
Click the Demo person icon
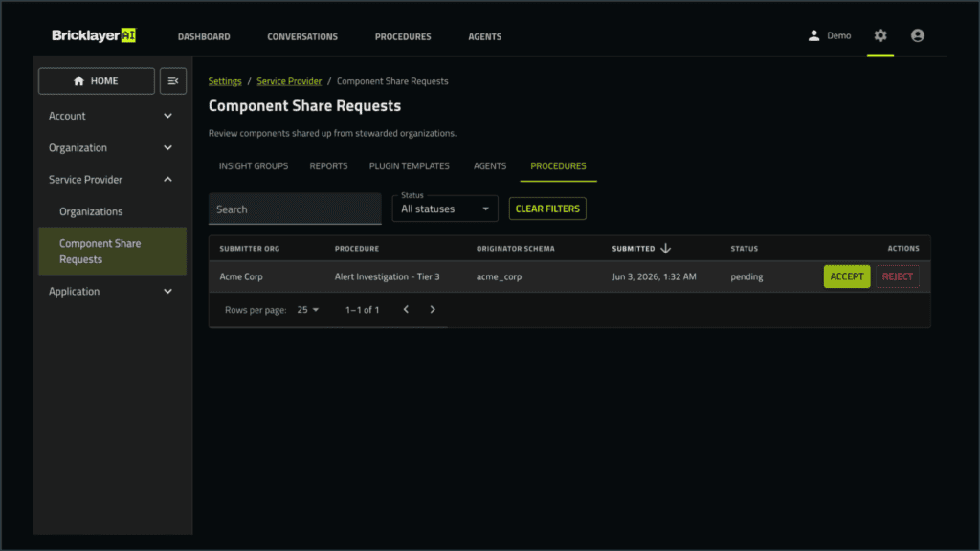[813, 35]
